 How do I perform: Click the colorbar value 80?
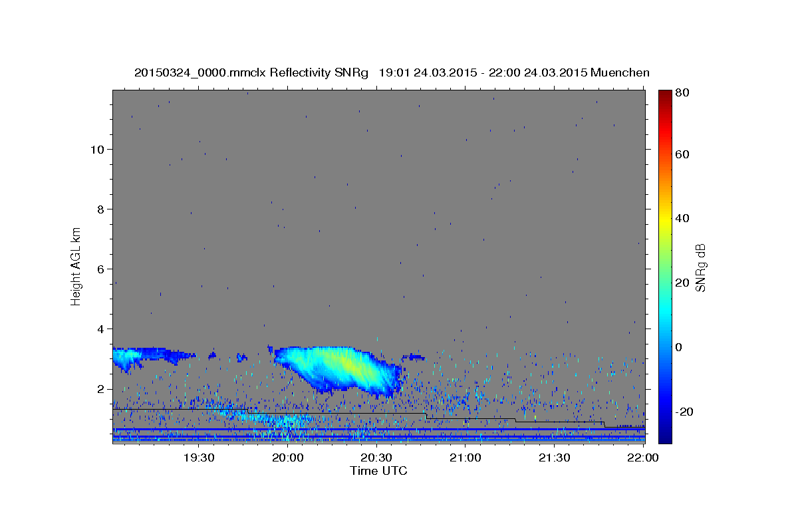682,92
